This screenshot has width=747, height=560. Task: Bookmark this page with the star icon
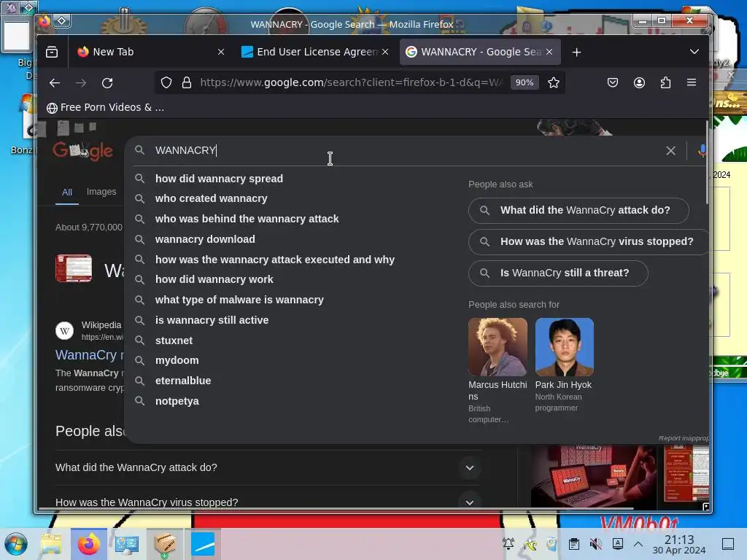coord(553,83)
